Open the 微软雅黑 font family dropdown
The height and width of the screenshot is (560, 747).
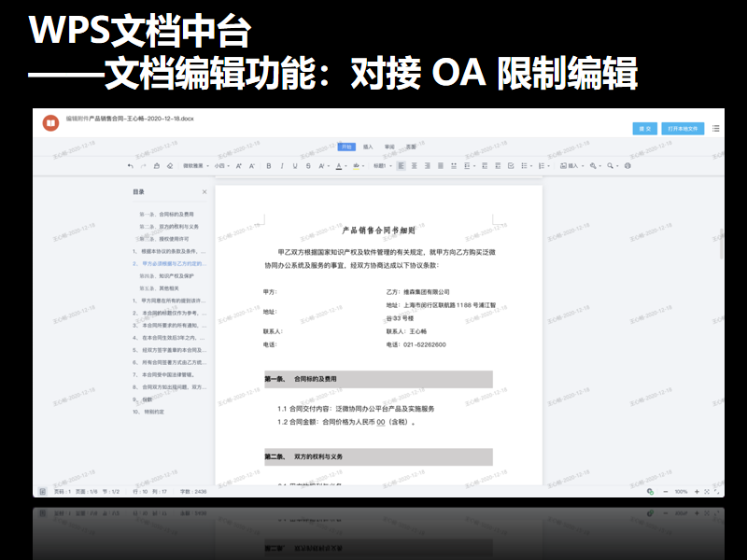click(196, 166)
